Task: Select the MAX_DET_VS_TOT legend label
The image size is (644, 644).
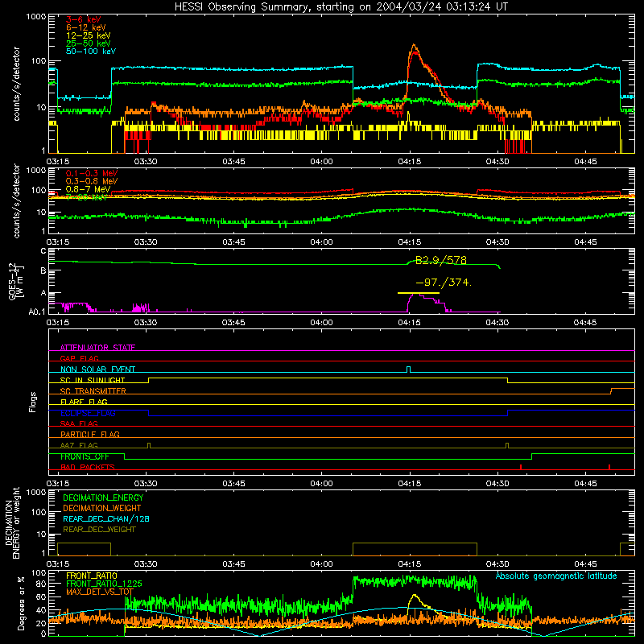Action: 100,592
